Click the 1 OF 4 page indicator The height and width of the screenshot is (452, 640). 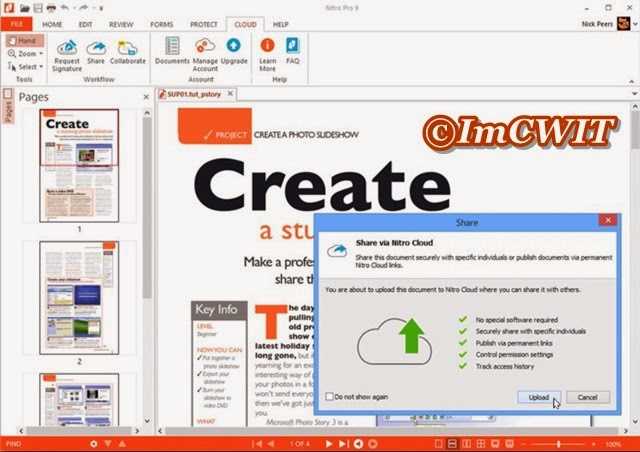[300, 444]
